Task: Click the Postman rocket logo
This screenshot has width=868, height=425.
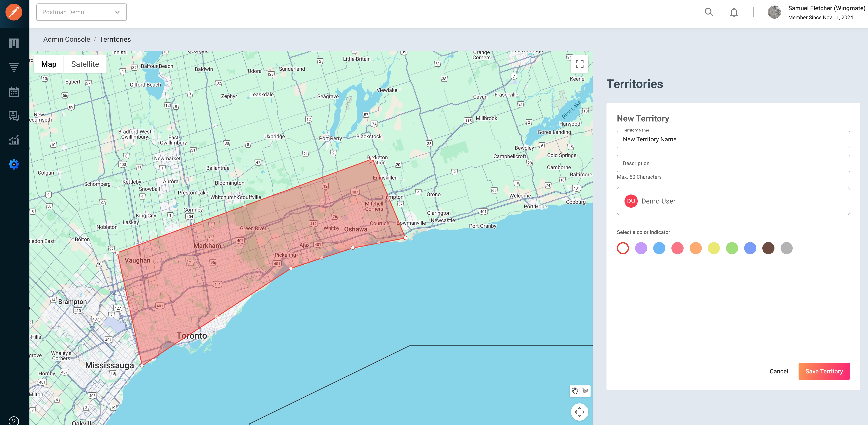Action: tap(14, 12)
